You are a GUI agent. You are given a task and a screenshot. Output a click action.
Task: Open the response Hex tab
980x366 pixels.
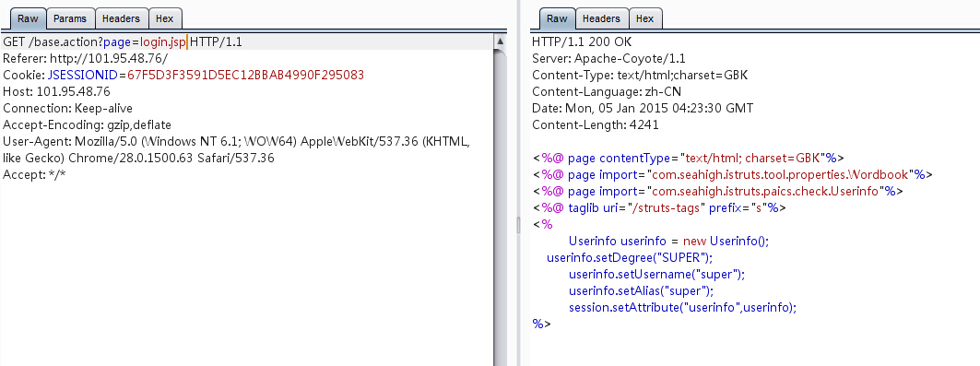pyautogui.click(x=645, y=18)
